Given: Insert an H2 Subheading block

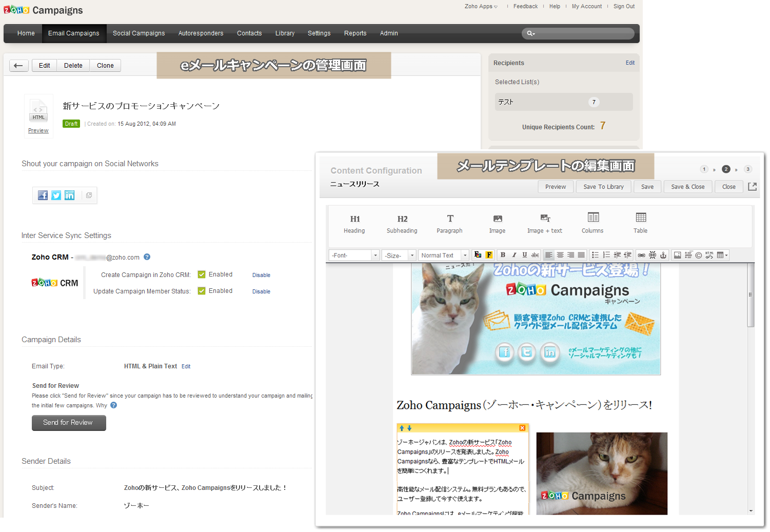Looking at the screenshot, I should pos(402,224).
